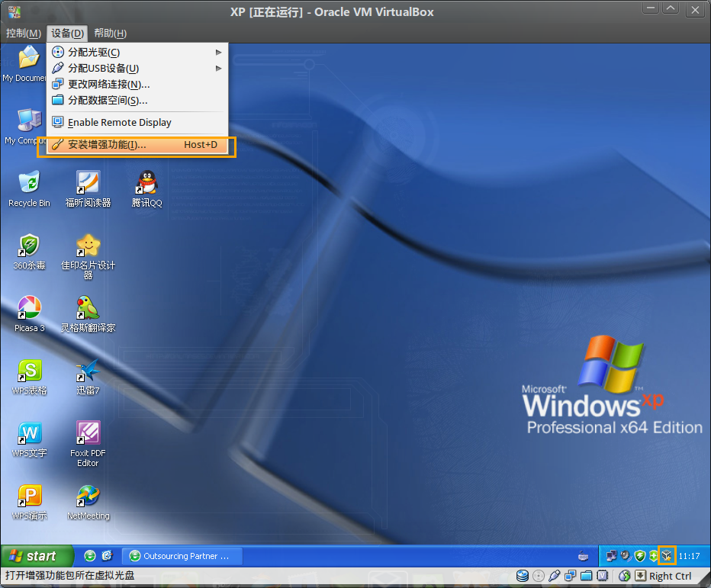Select the 灵格斯翻译家 parrot shortcut

tap(88, 313)
